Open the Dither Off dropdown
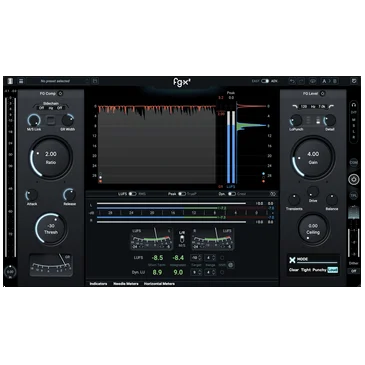 pos(354,271)
